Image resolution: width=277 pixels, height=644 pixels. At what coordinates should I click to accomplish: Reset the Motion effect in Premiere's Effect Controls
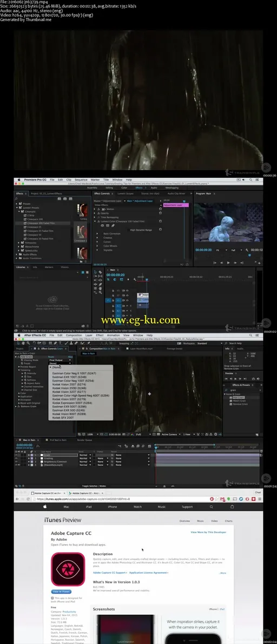point(160,209)
